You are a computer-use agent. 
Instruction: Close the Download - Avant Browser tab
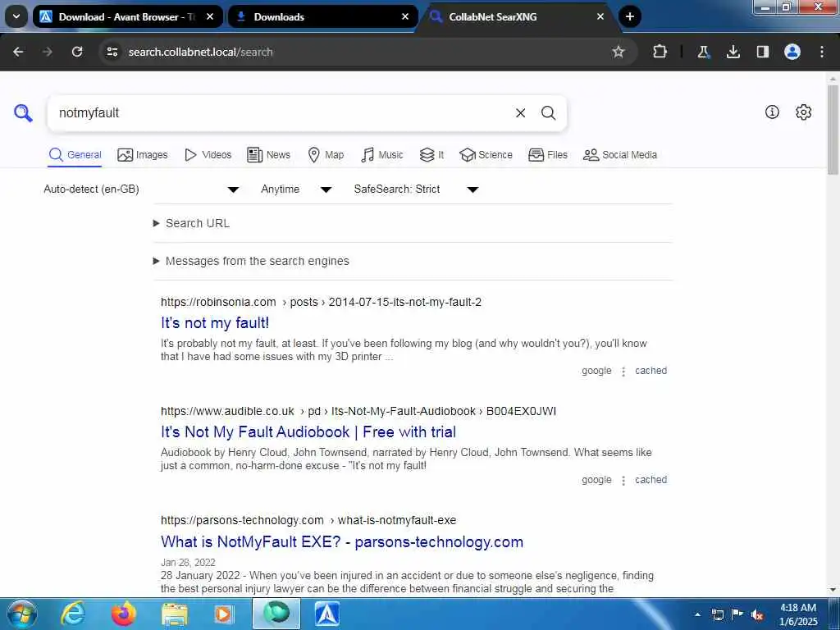tap(210, 16)
